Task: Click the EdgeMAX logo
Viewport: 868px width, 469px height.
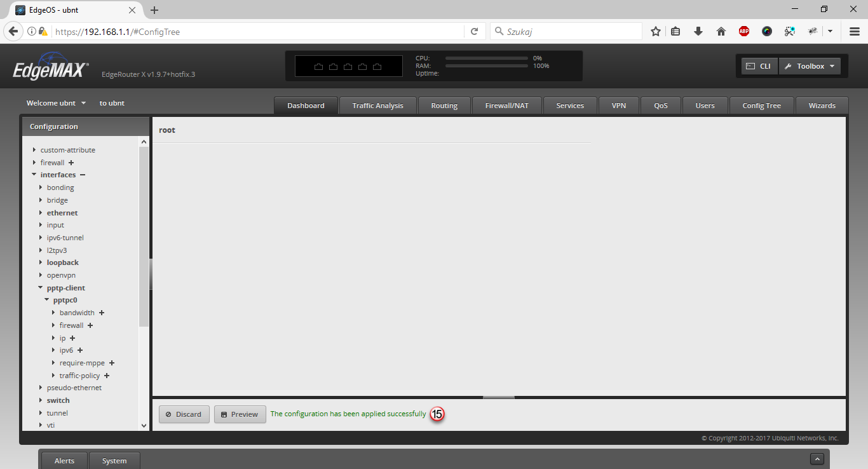Action: pos(51,66)
